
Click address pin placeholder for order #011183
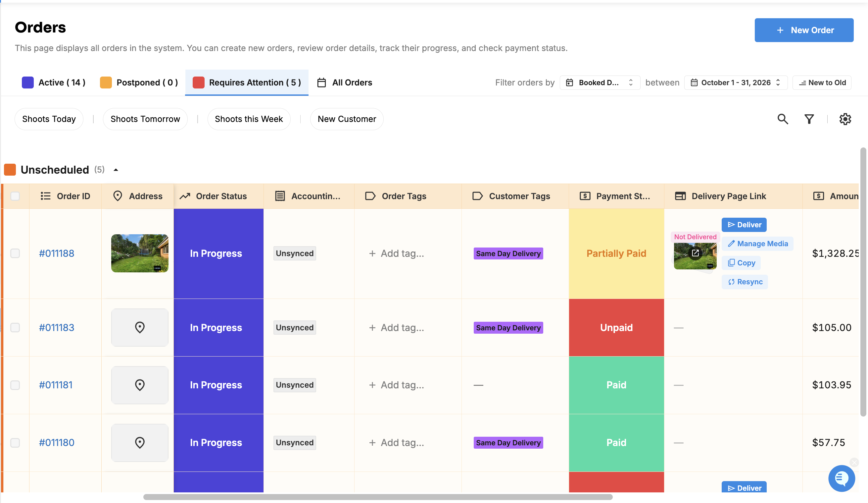click(x=139, y=327)
